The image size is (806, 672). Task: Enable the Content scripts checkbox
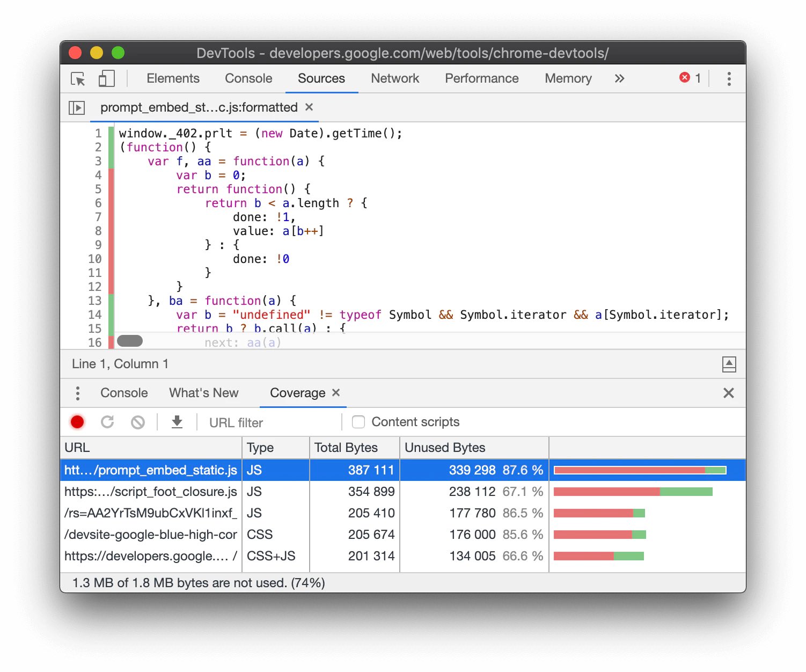(x=358, y=422)
